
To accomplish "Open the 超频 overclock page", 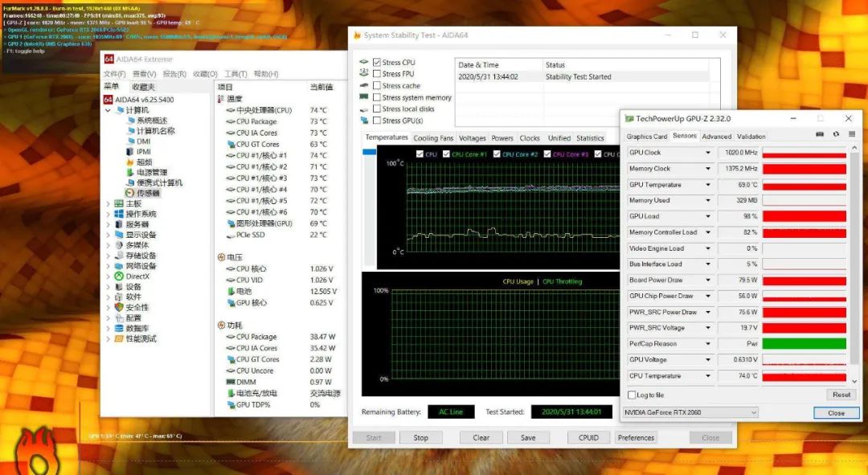I will tap(144, 162).
